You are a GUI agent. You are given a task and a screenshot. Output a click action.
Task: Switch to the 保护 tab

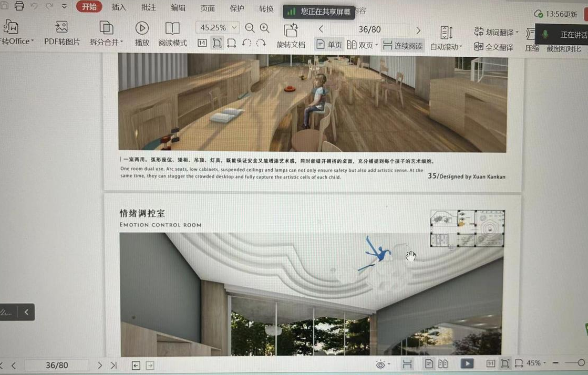pos(237,8)
